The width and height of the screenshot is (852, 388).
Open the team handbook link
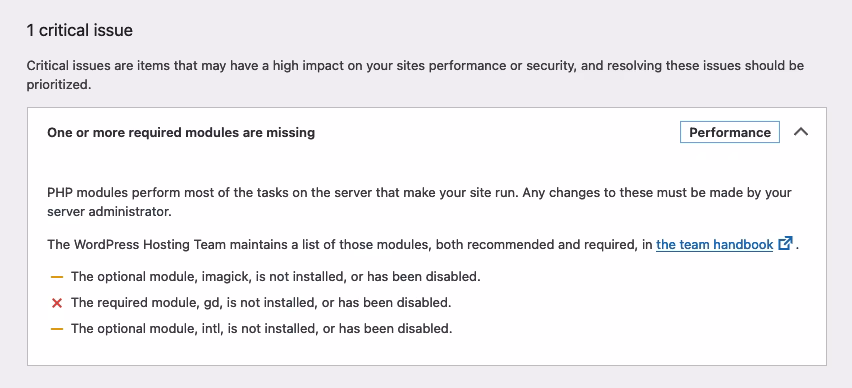tap(715, 245)
